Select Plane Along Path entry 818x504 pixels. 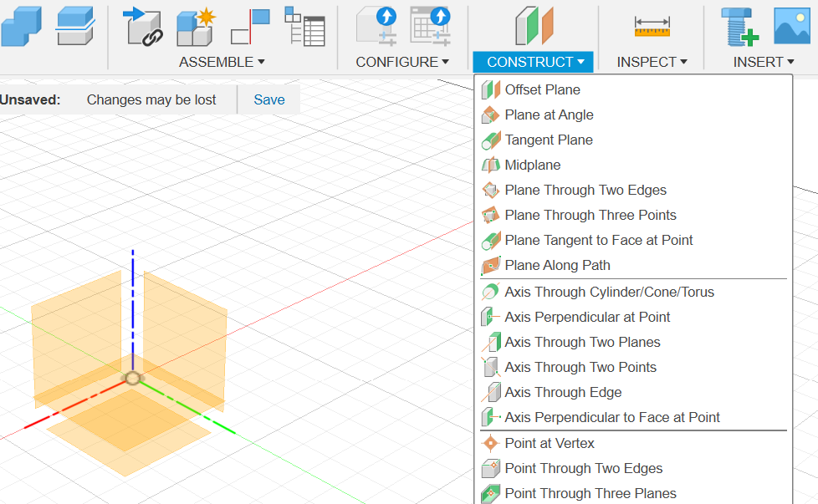pyautogui.click(x=557, y=265)
